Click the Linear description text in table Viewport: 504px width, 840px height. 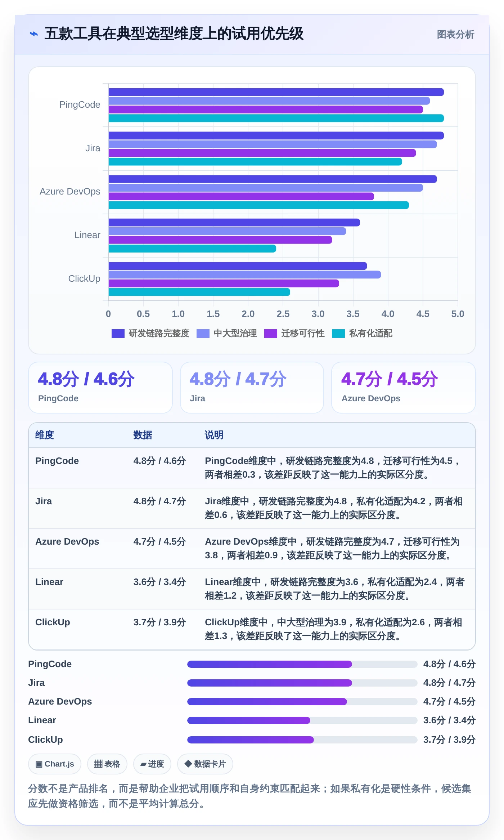(x=334, y=589)
